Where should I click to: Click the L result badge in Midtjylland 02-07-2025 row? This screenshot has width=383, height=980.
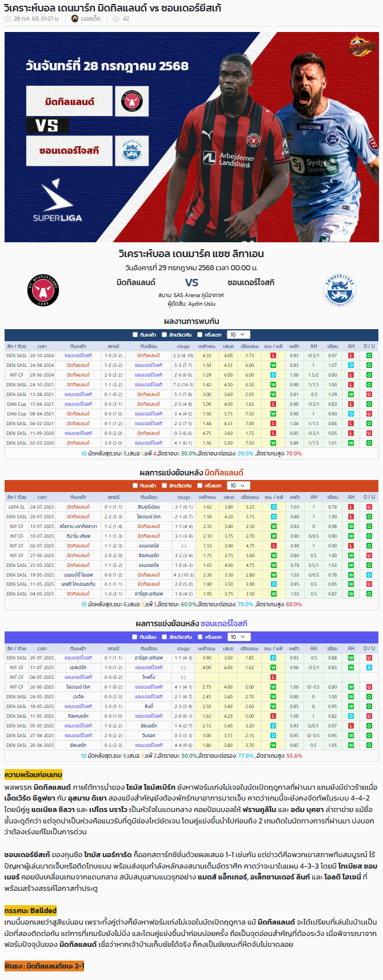(273, 546)
